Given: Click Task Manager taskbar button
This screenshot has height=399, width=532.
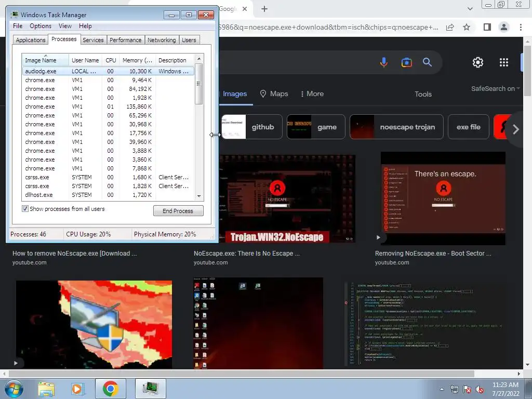Looking at the screenshot, I should pos(151,389).
